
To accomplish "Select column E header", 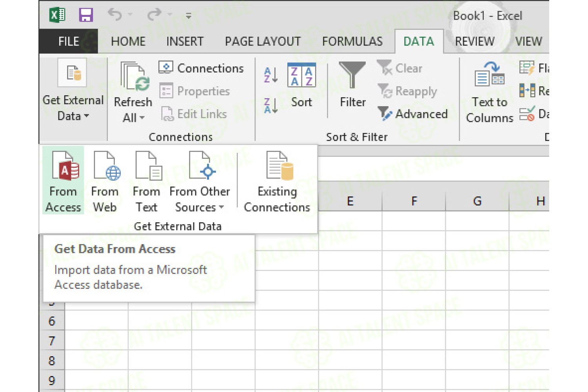I will [x=350, y=201].
